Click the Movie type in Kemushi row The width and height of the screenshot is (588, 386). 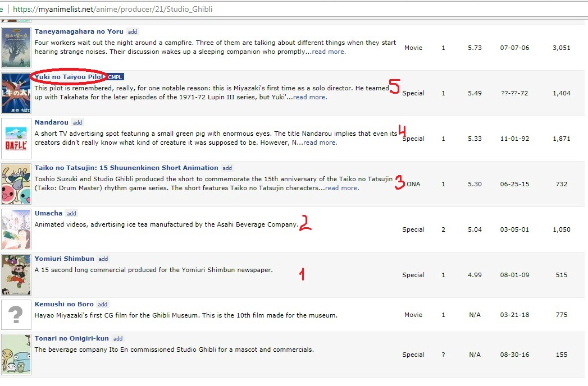(x=413, y=314)
